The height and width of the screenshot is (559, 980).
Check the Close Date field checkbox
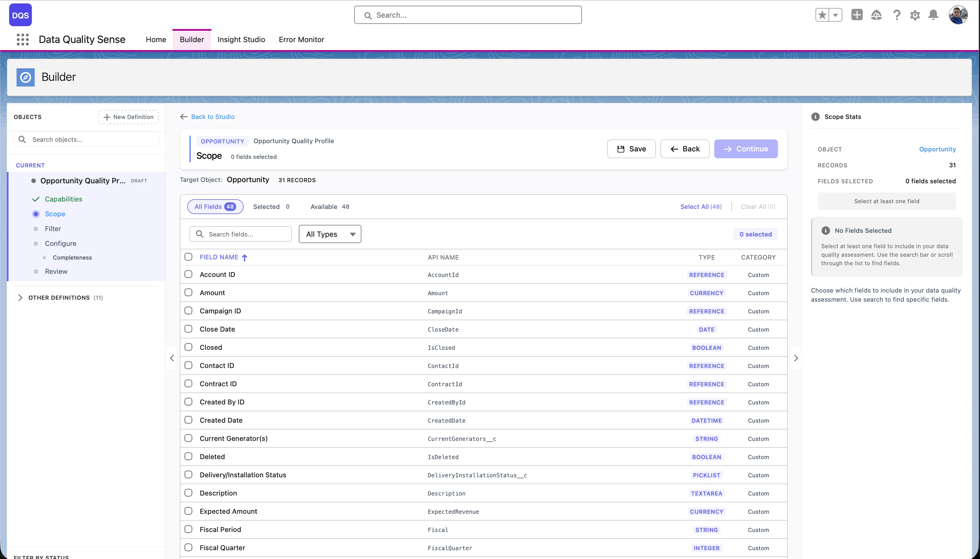click(x=188, y=329)
